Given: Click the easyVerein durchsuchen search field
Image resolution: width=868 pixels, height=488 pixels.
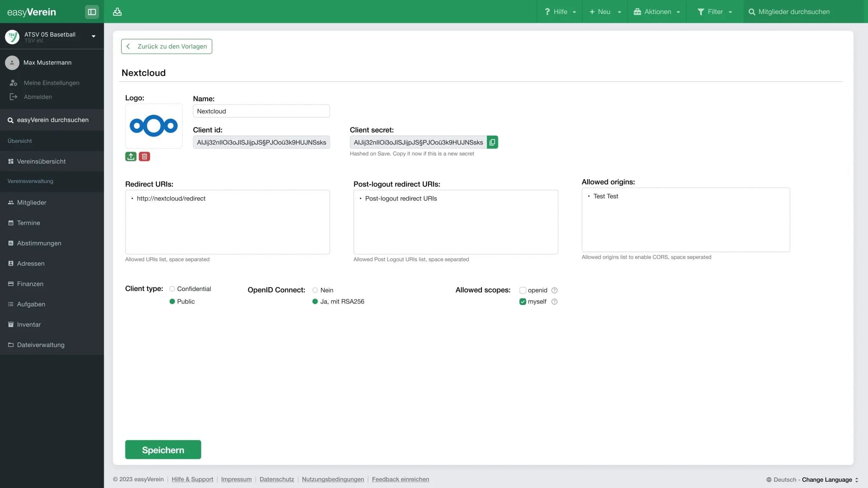Looking at the screenshot, I should pyautogui.click(x=52, y=120).
